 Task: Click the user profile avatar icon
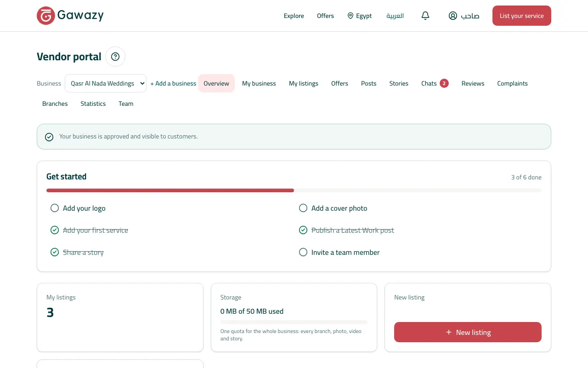pos(453,16)
